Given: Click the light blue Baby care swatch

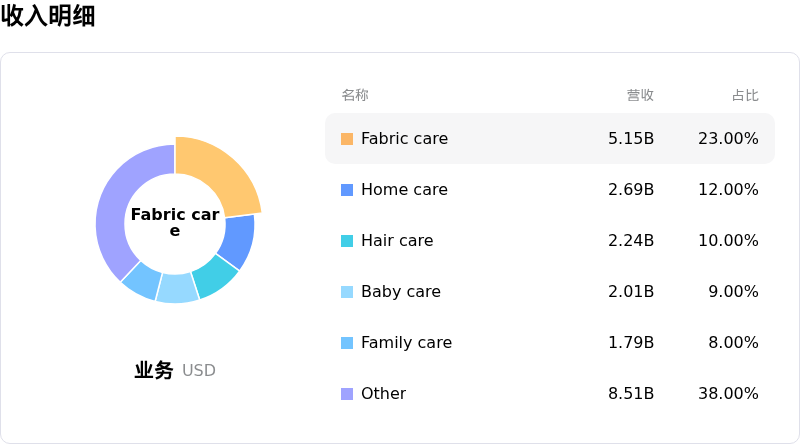Looking at the screenshot, I should 347,292.
